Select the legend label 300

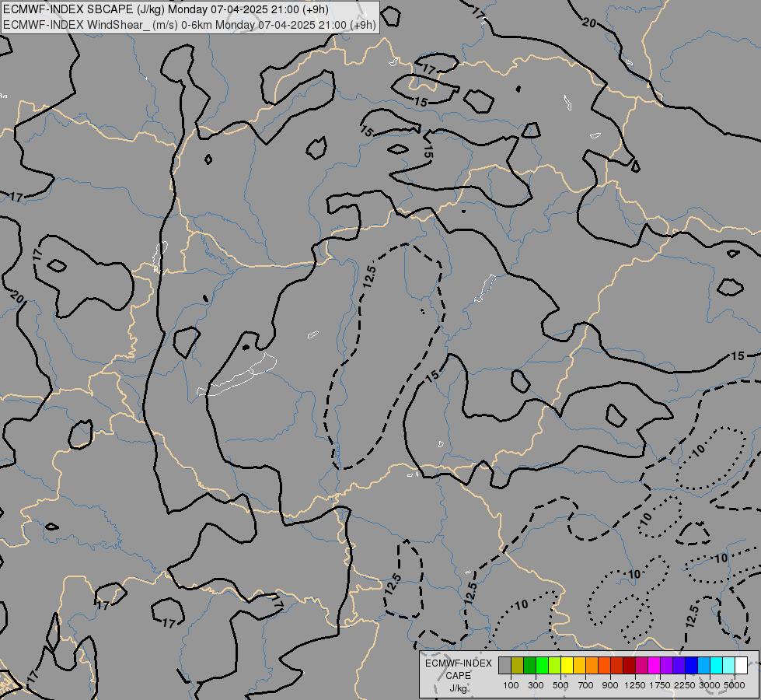(536, 685)
